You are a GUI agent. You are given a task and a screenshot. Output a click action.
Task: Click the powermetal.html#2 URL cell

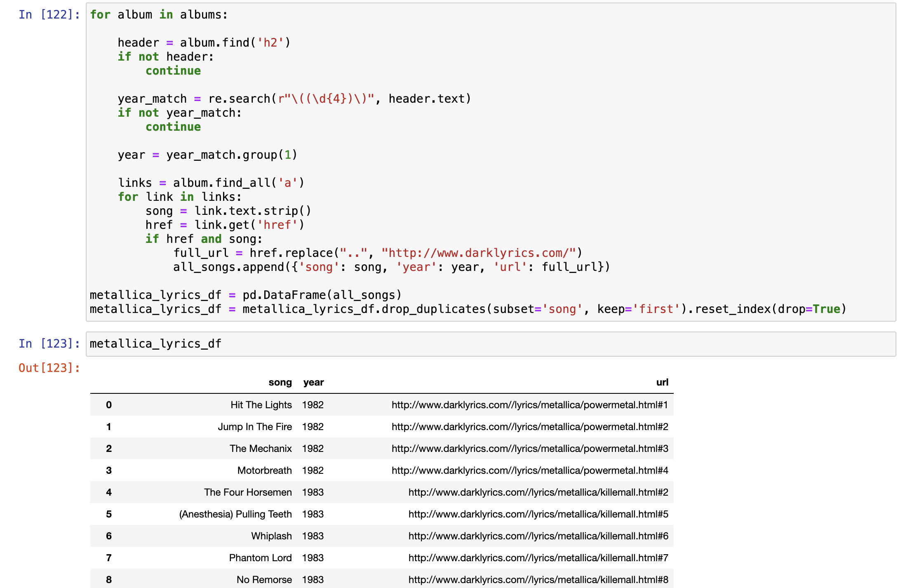click(x=530, y=427)
